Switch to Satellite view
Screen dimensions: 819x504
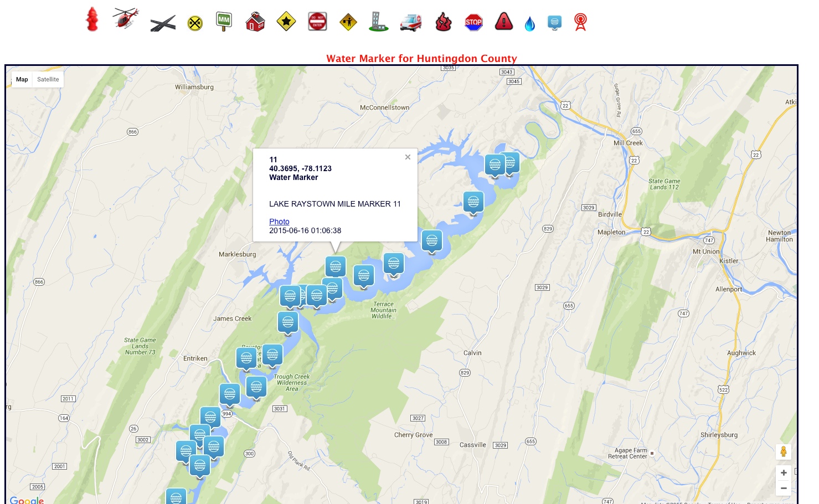(x=48, y=79)
